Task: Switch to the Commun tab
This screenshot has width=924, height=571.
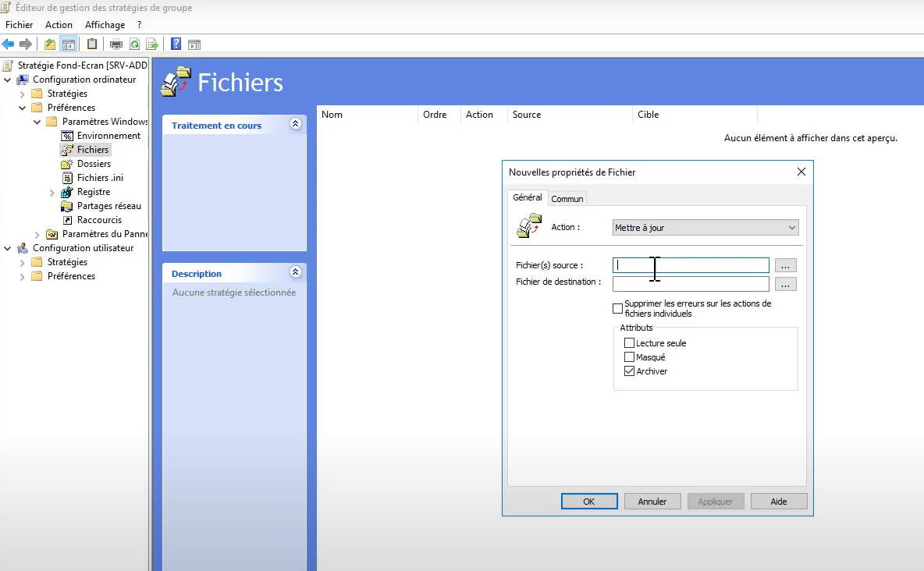Action: pyautogui.click(x=567, y=199)
